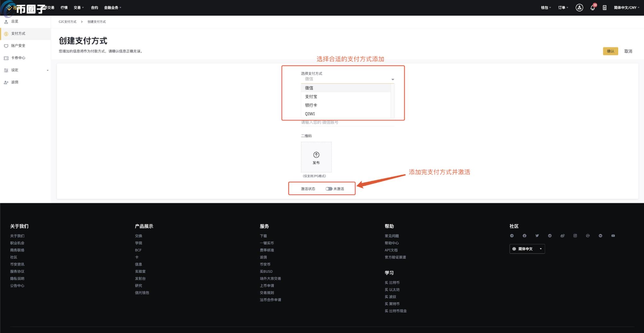The width and height of the screenshot is (644, 333).
Task: Open the Instagram community icon
Action: click(575, 236)
